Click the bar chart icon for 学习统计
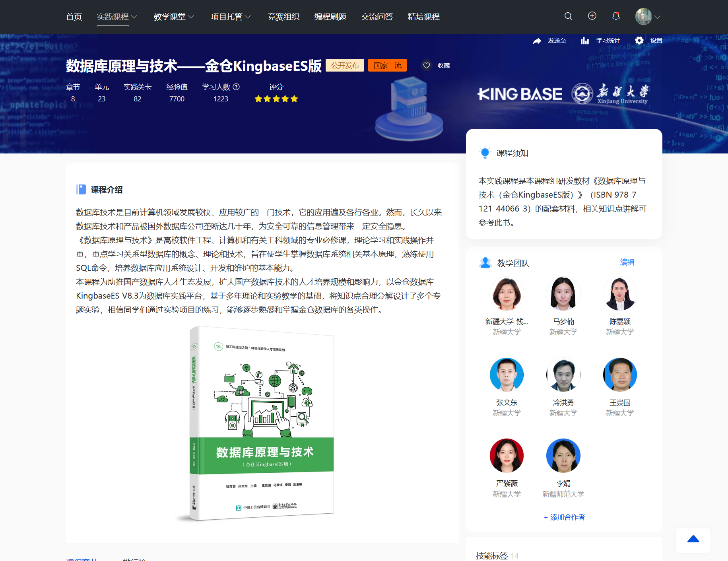 585,41
